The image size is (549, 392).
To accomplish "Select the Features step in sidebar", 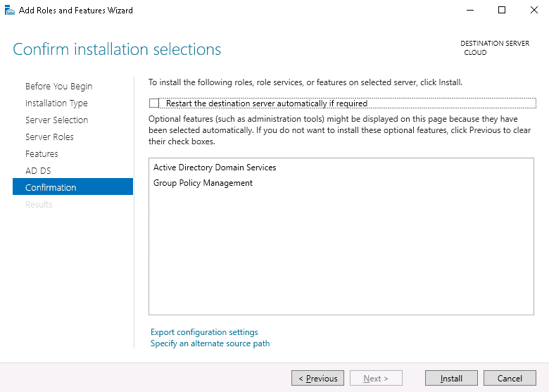I will pos(42,153).
